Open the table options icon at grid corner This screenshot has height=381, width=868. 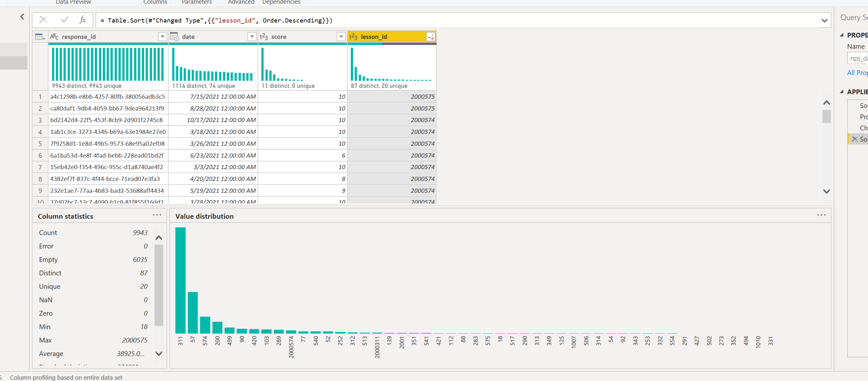pos(40,37)
